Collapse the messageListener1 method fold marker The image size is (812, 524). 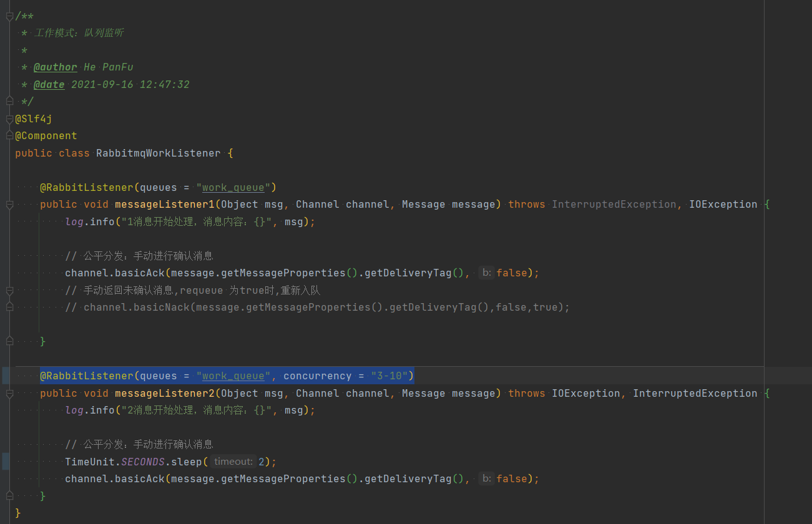pos(9,205)
